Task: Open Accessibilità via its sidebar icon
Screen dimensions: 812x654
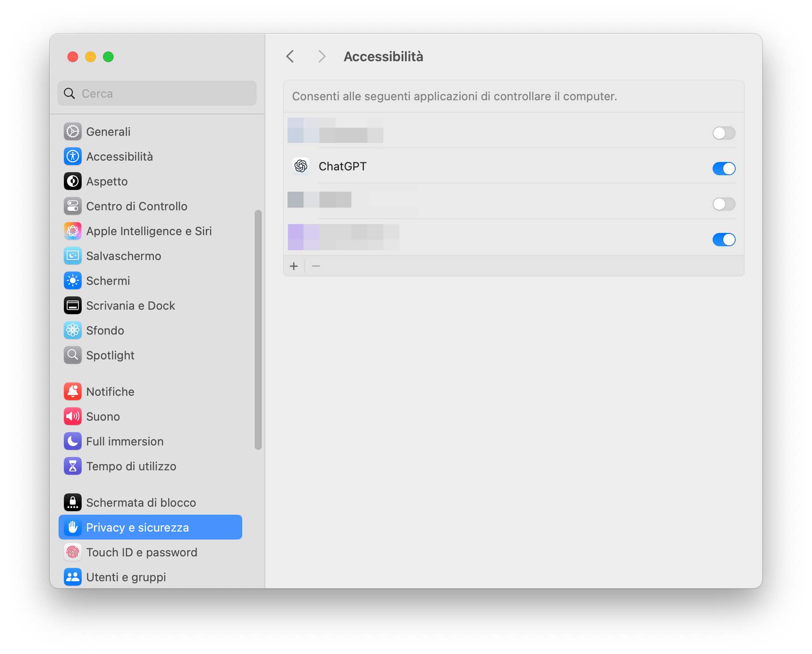Action: pos(73,157)
